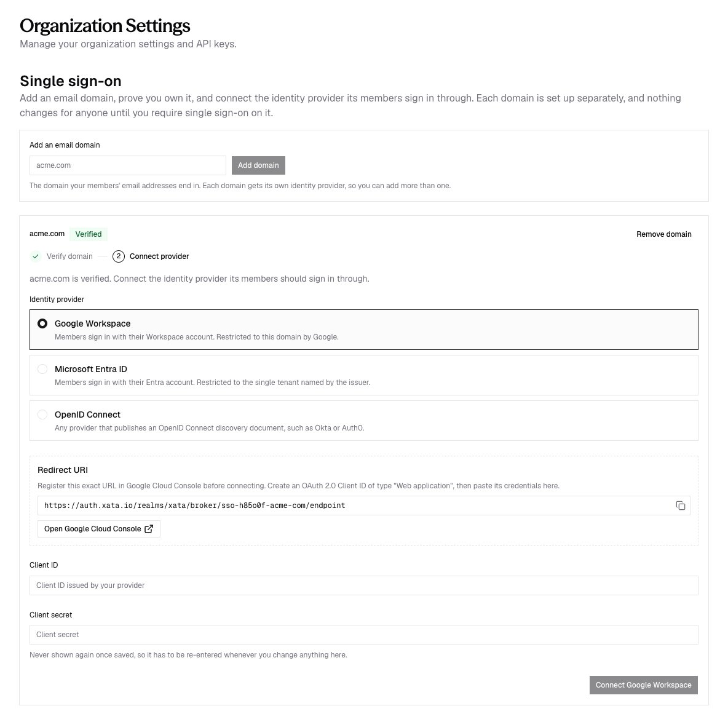Select the Microsoft Entra ID radio button
The height and width of the screenshot is (722, 728).
click(x=42, y=369)
